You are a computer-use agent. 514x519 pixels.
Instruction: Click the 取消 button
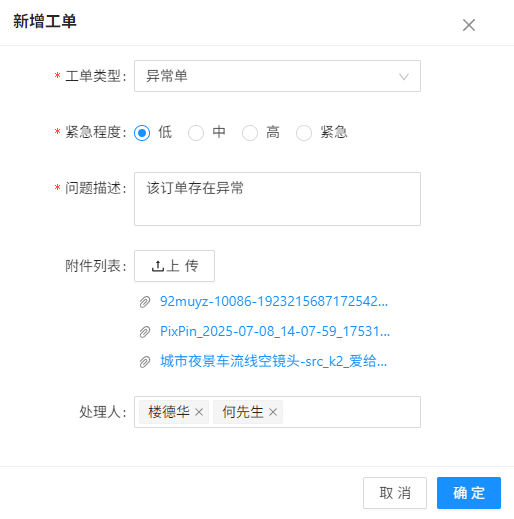[395, 493]
